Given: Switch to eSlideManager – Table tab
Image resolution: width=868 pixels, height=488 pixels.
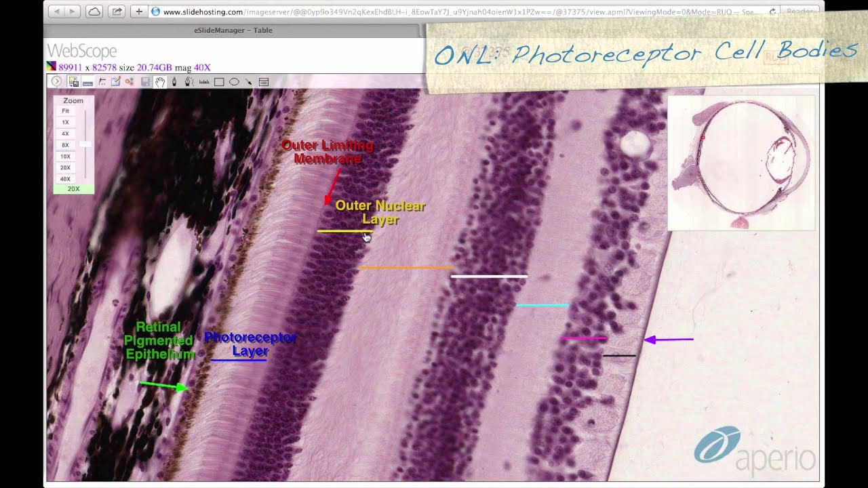Looking at the screenshot, I should coord(233,30).
